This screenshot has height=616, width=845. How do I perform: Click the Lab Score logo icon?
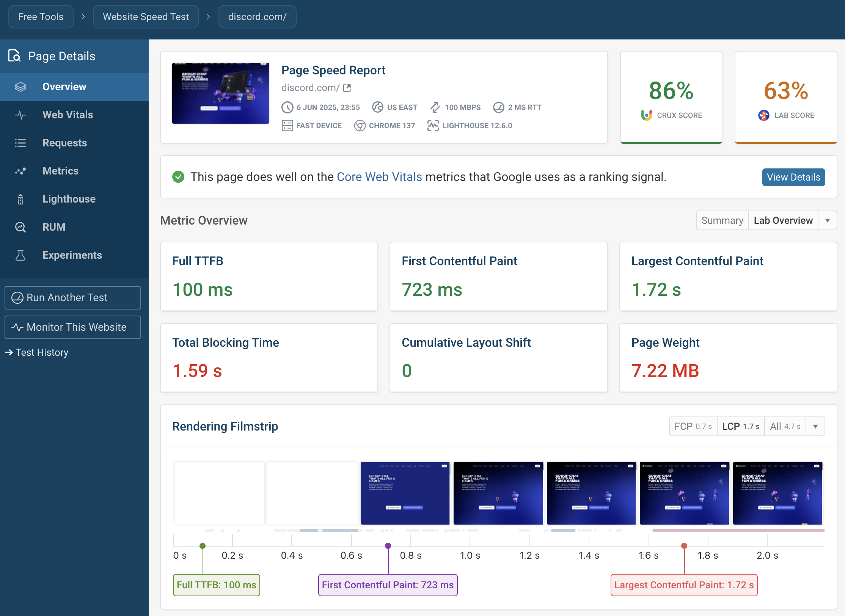(764, 115)
